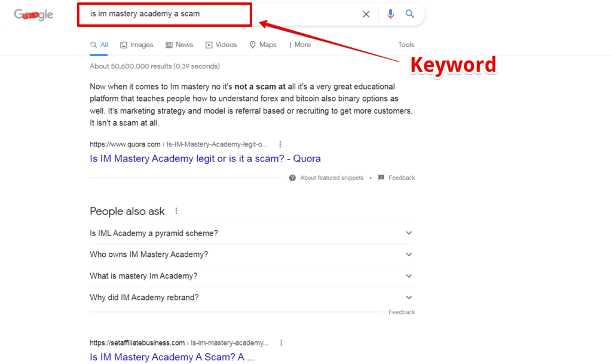The height and width of the screenshot is (364, 612).
Task: Click the quora.com result URL
Action: point(179,145)
